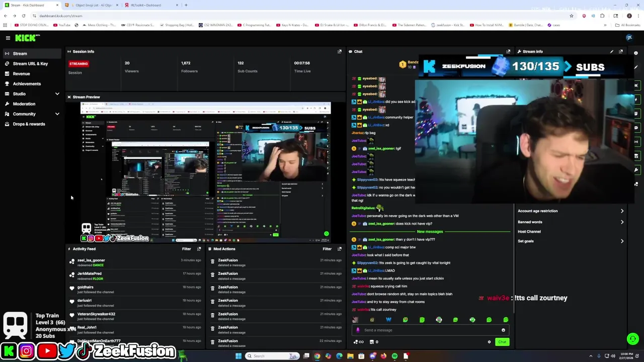The image size is (644, 362).
Task: Click the Send a message field
Action: coord(430,330)
